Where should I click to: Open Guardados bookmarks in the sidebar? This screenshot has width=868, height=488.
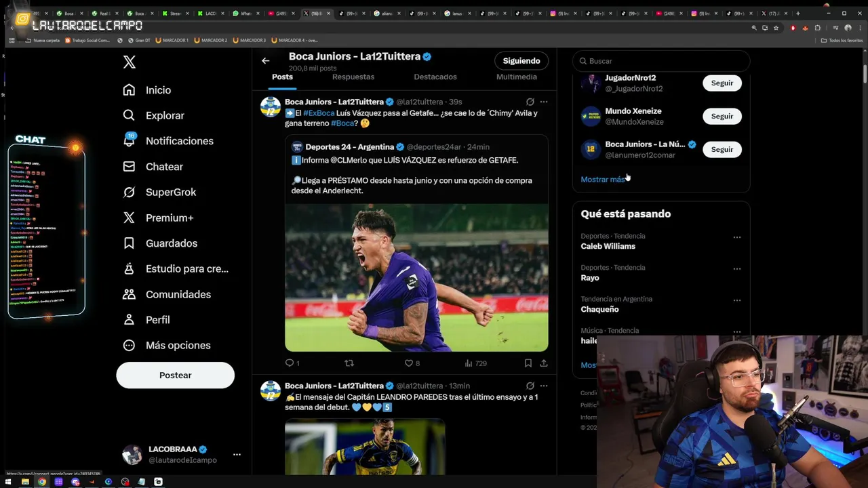[159, 243]
